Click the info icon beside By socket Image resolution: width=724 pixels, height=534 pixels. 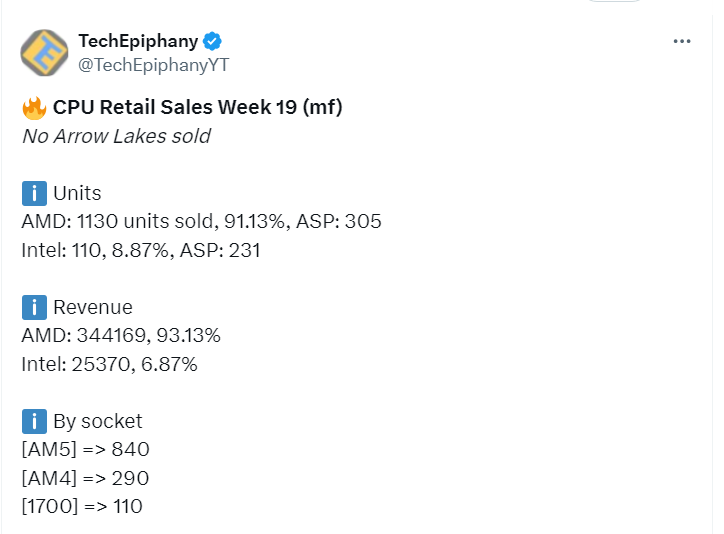34,421
